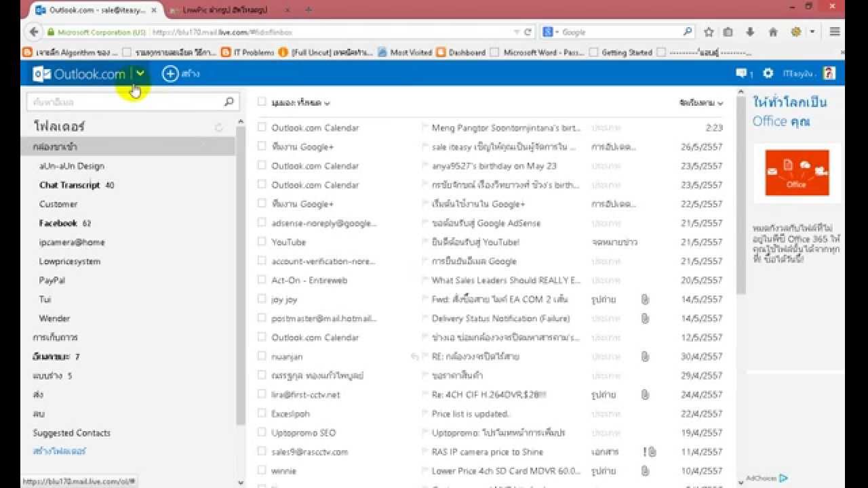Select checkbox for Uptopromo SEO email
This screenshot has width=868, height=488.
point(262,432)
